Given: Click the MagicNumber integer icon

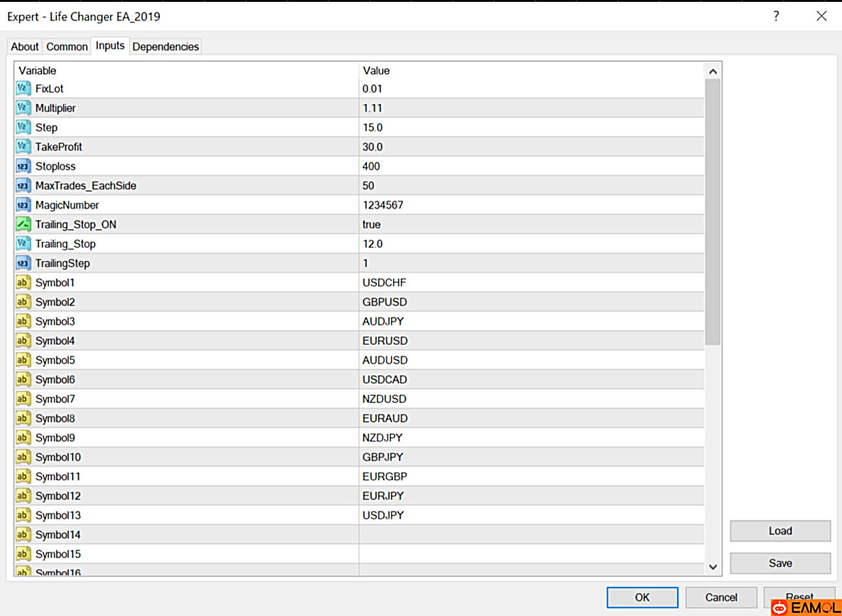Looking at the screenshot, I should (x=23, y=205).
